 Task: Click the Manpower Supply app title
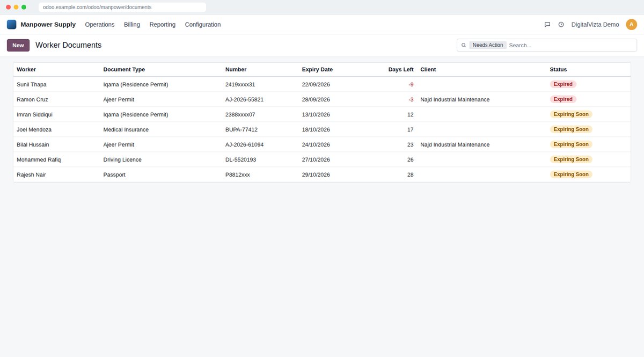(x=48, y=24)
